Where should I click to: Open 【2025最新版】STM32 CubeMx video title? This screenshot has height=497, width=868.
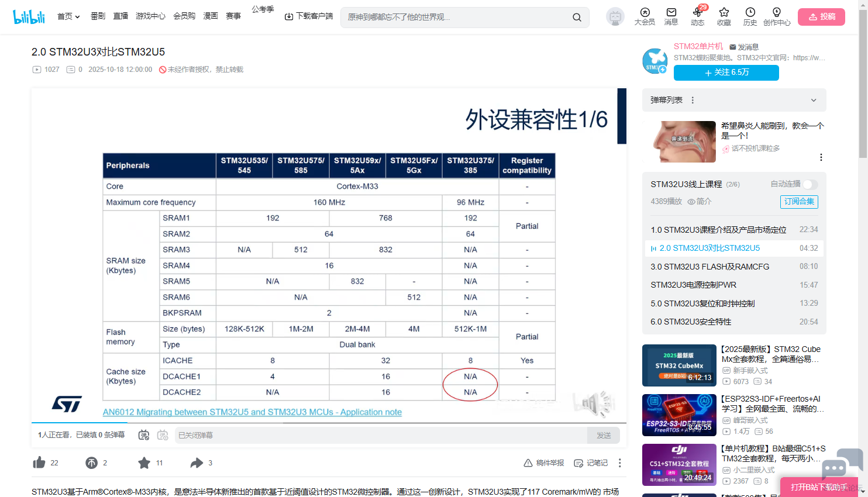tap(771, 354)
